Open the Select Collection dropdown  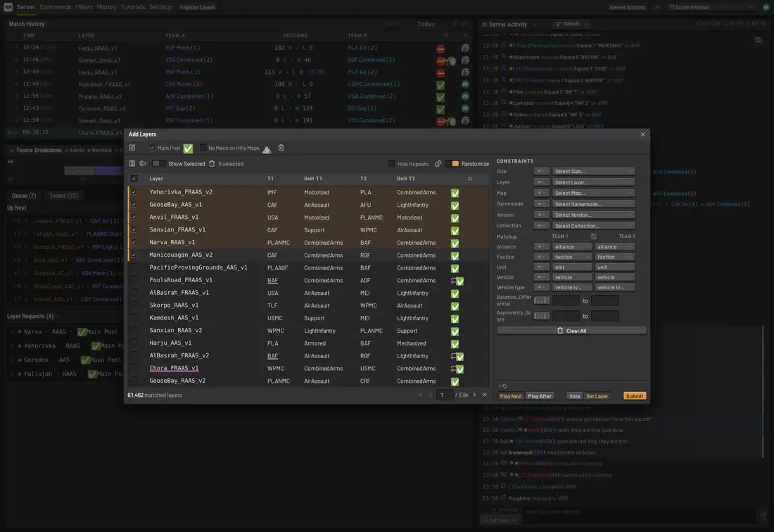tap(593, 225)
